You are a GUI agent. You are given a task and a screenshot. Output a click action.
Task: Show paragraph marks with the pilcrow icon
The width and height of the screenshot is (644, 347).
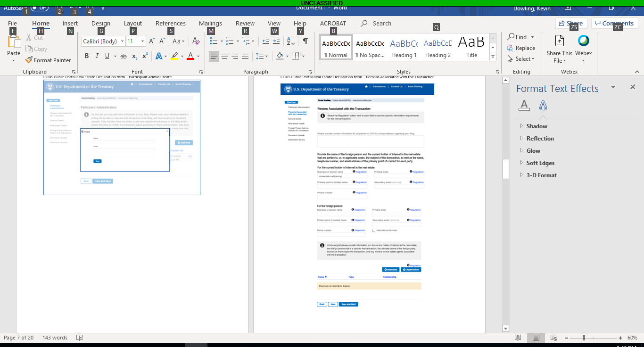click(305, 41)
